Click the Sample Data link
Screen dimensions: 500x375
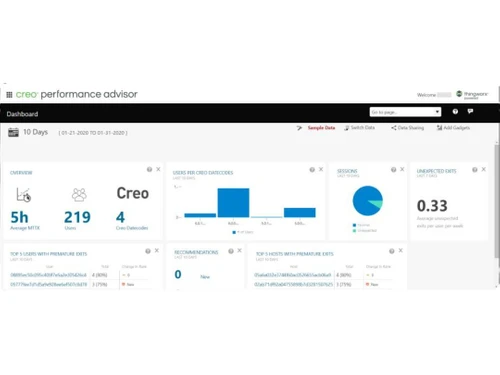(321, 128)
